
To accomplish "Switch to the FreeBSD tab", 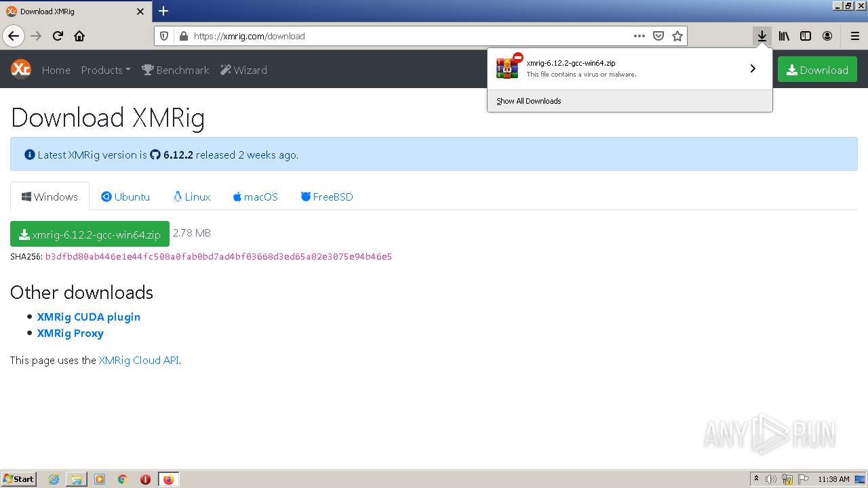I will [x=327, y=197].
